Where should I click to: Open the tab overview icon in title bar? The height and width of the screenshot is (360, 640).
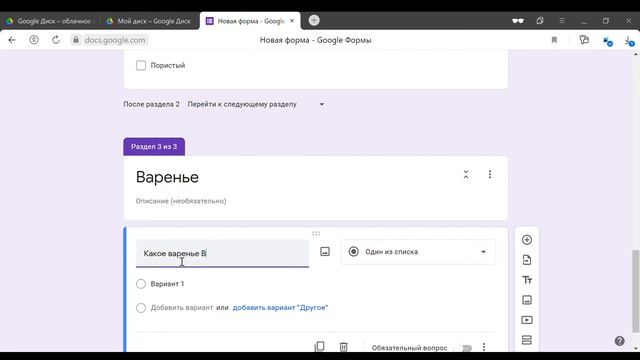[540, 20]
